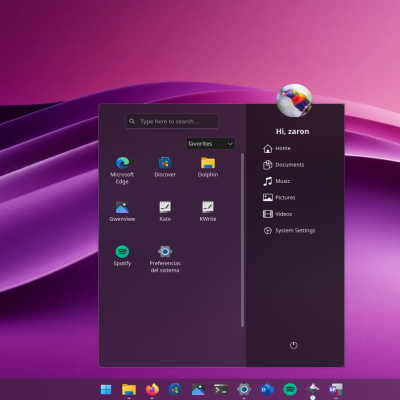Open Spotify from the taskbar
400x400 pixels.
(290, 389)
